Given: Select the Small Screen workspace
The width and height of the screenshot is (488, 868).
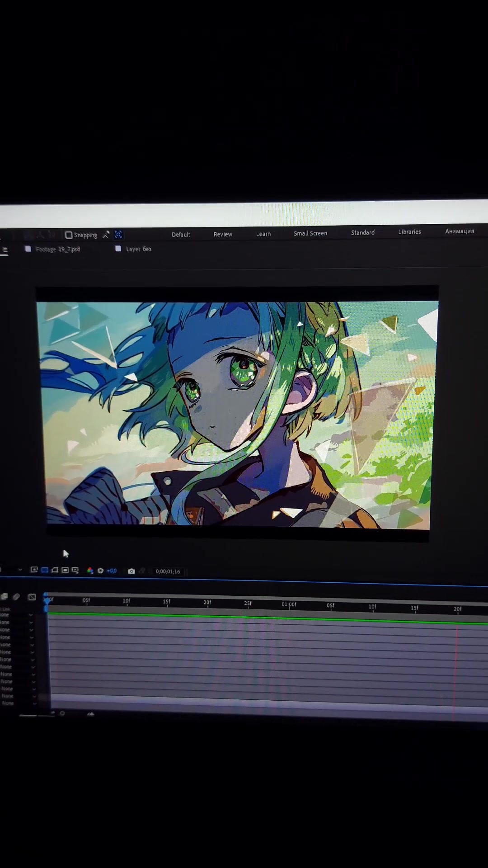Looking at the screenshot, I should coord(310,233).
